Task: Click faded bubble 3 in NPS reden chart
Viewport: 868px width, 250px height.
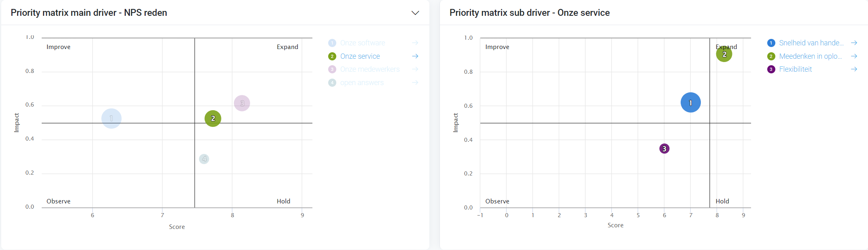Action: [242, 103]
